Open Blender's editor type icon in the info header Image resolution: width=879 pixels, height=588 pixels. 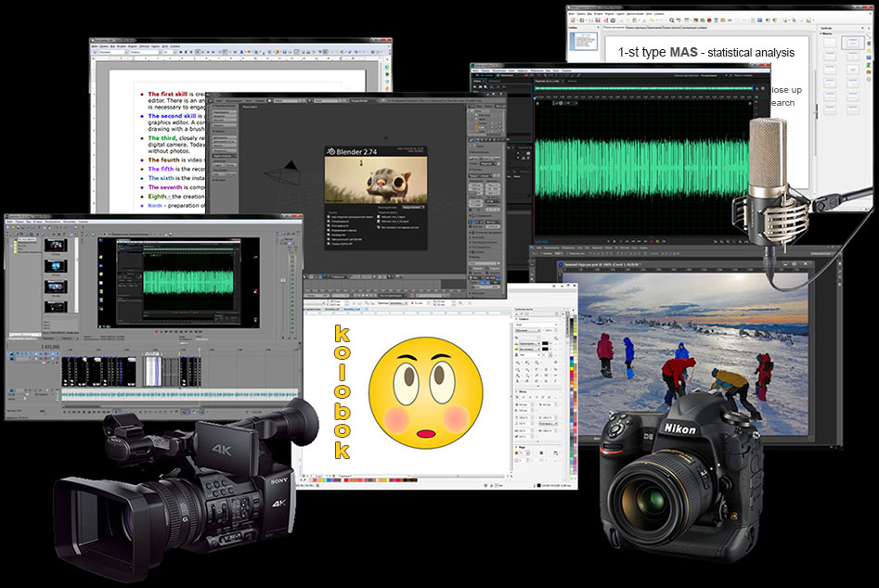pos(213,101)
